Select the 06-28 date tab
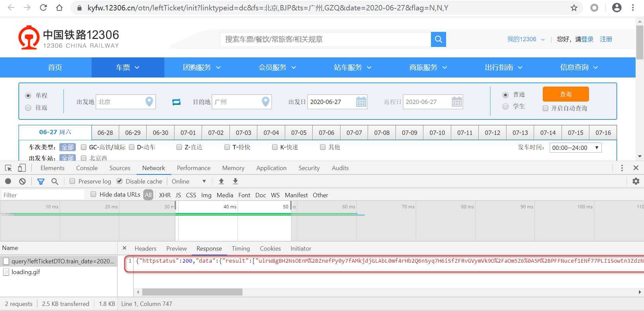Image resolution: width=644 pixels, height=311 pixels. (x=105, y=133)
